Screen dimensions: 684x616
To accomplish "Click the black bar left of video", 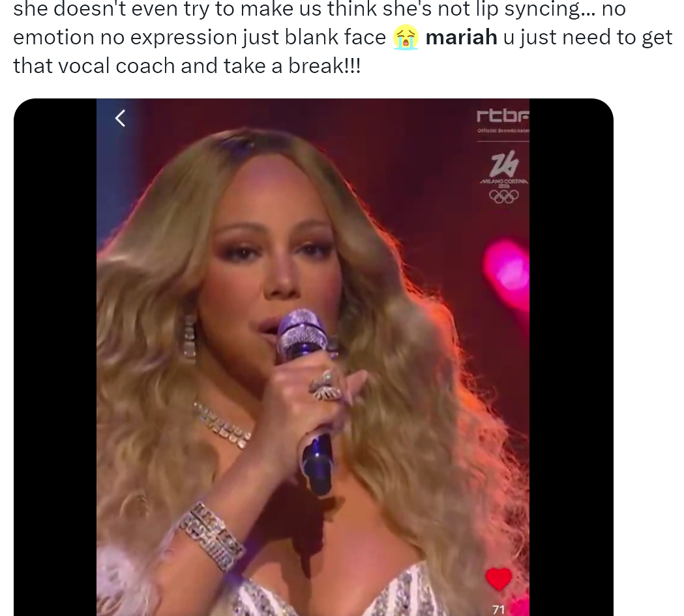I will tap(55, 357).
